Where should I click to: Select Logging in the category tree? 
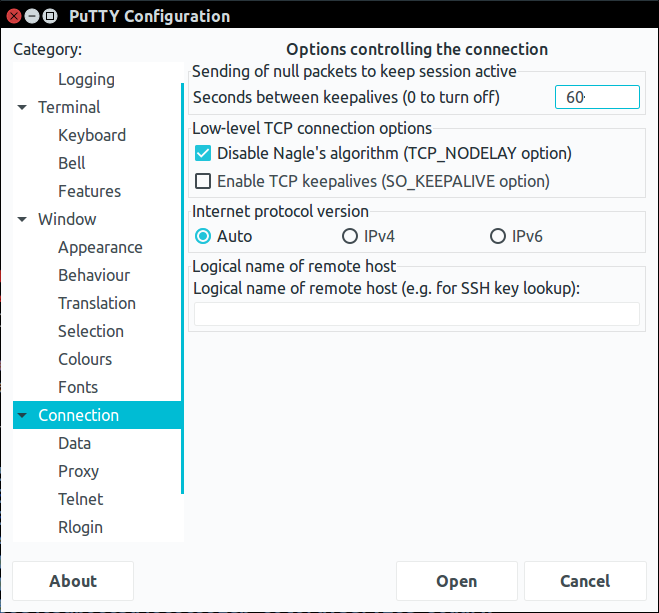(x=86, y=80)
